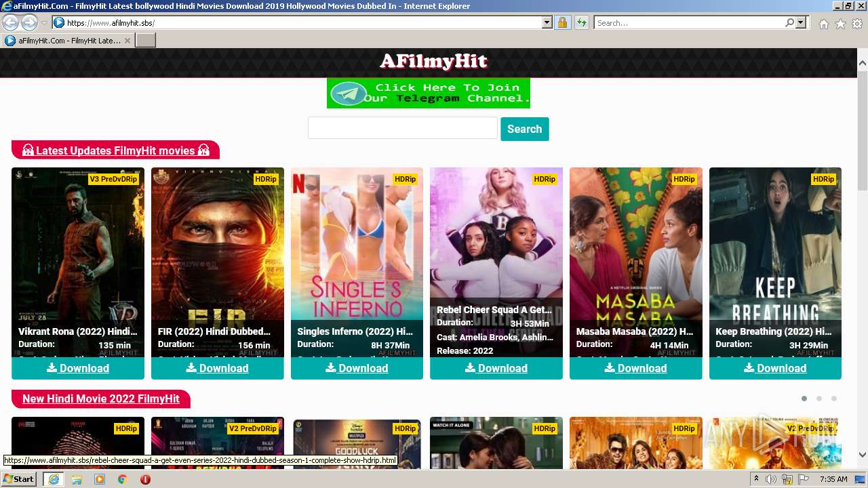
Task: Click the AFilmyHit site logo
Action: 433,62
